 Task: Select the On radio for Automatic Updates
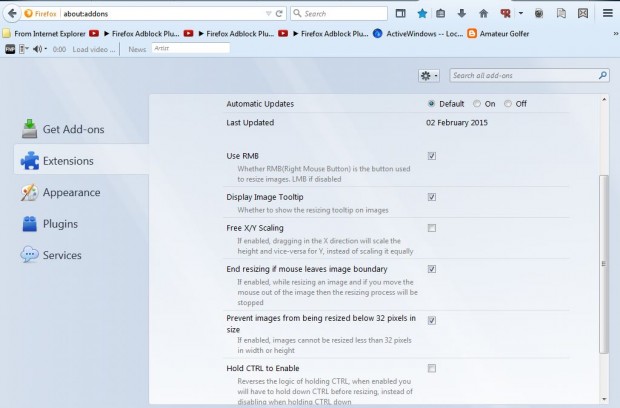tap(477, 103)
